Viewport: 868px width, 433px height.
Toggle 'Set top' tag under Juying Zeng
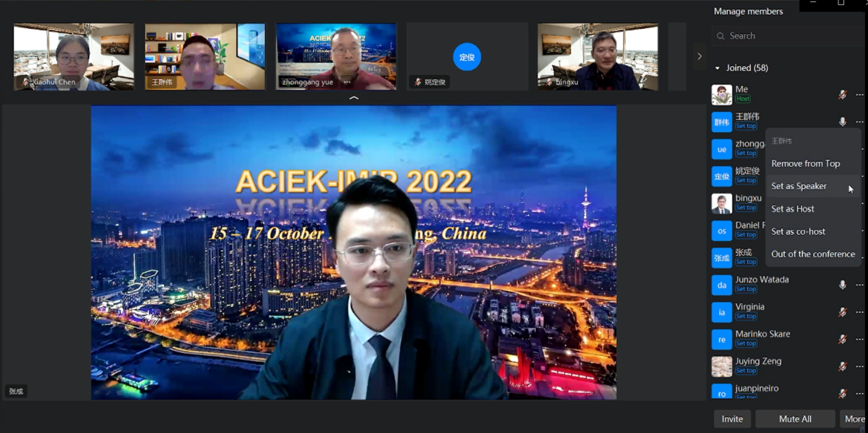(x=746, y=371)
